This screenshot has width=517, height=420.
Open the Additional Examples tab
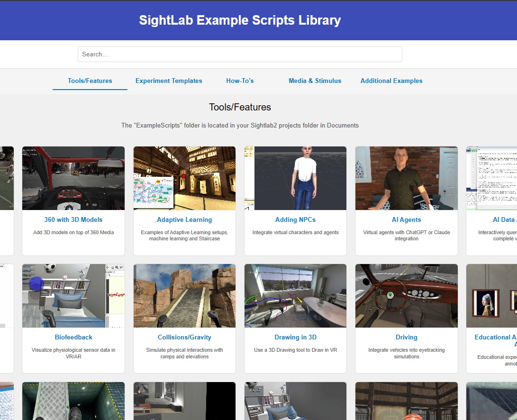click(391, 81)
